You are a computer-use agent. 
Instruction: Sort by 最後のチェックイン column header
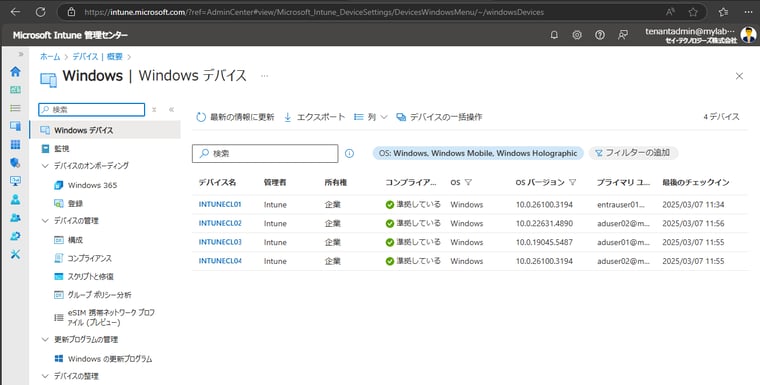pyautogui.click(x=696, y=183)
